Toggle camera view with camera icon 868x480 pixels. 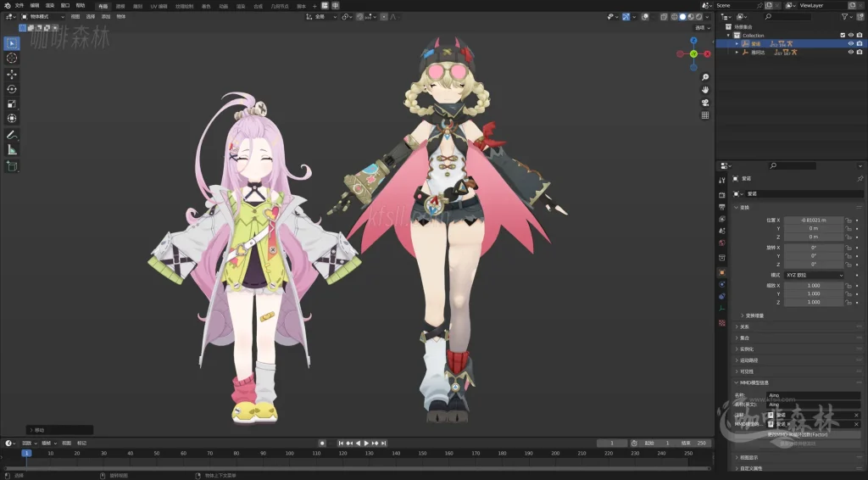point(705,103)
